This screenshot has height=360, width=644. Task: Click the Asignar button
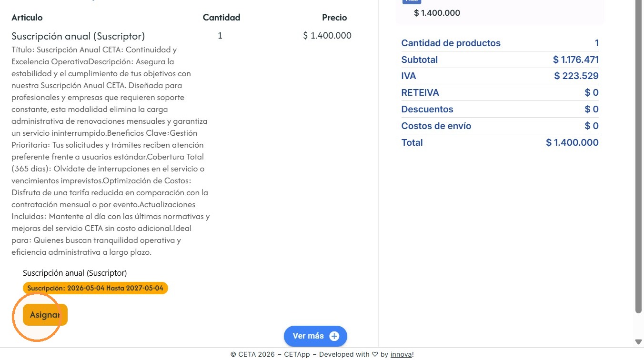click(x=45, y=315)
